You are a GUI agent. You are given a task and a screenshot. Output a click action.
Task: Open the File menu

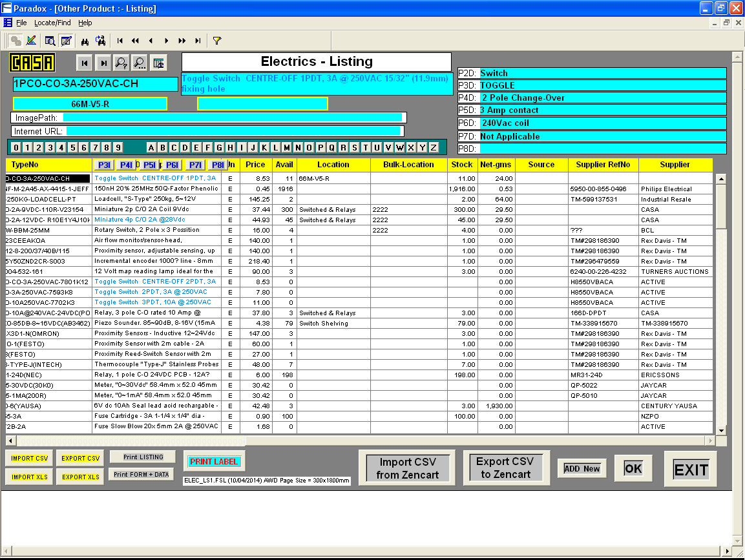point(21,23)
